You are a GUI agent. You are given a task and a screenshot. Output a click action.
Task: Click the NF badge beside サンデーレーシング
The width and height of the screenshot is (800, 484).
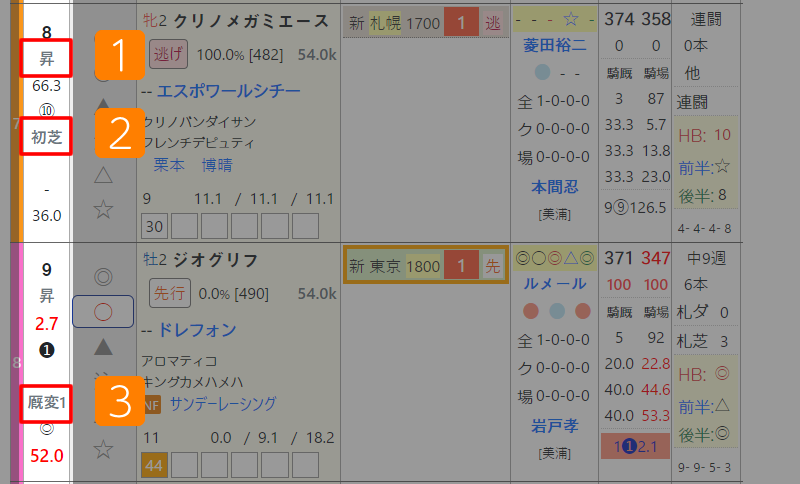pos(152,404)
